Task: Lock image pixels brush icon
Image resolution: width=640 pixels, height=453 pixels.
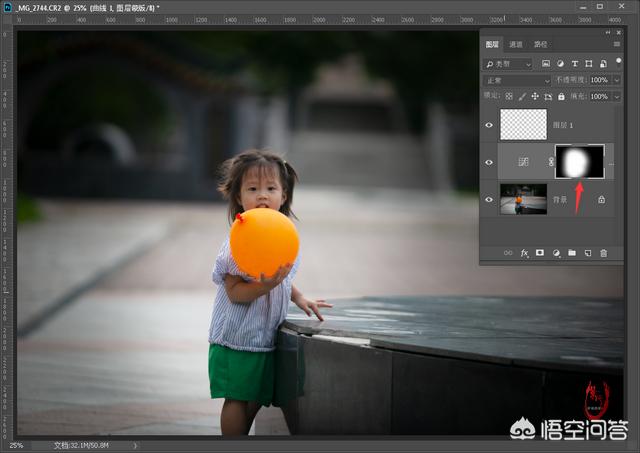Action: tap(522, 97)
